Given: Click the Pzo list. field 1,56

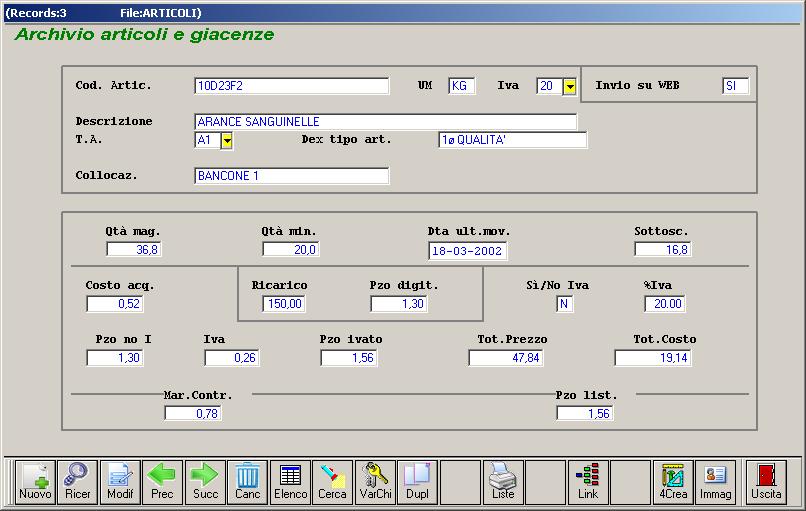Looking at the screenshot, I should point(584,413).
